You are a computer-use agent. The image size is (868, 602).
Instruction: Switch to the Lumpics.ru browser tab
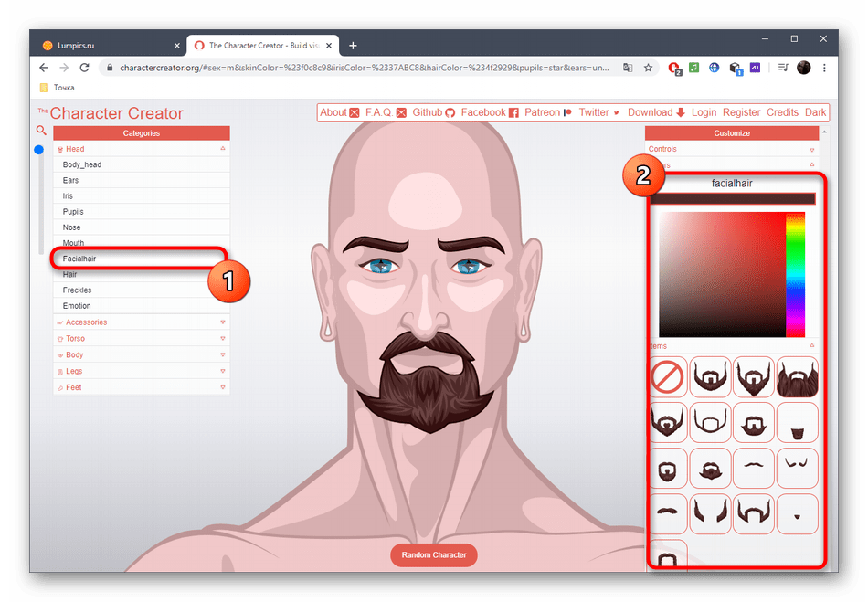point(108,45)
